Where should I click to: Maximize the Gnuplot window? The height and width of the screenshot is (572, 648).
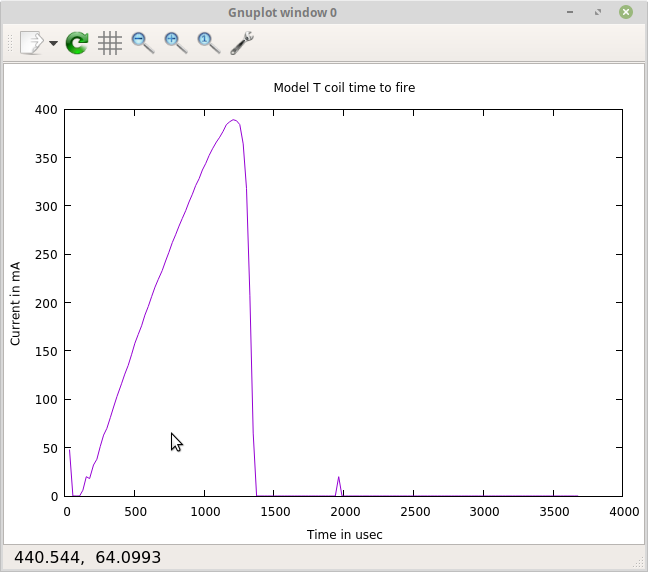598,12
